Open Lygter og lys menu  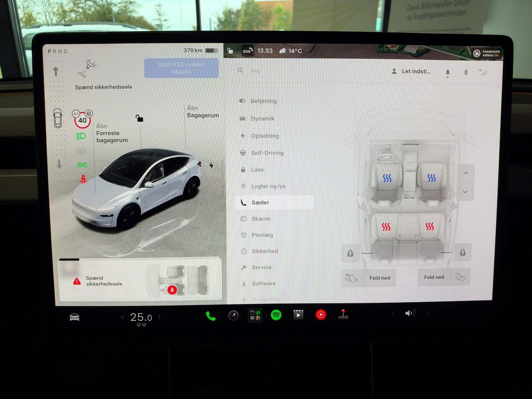tap(263, 186)
